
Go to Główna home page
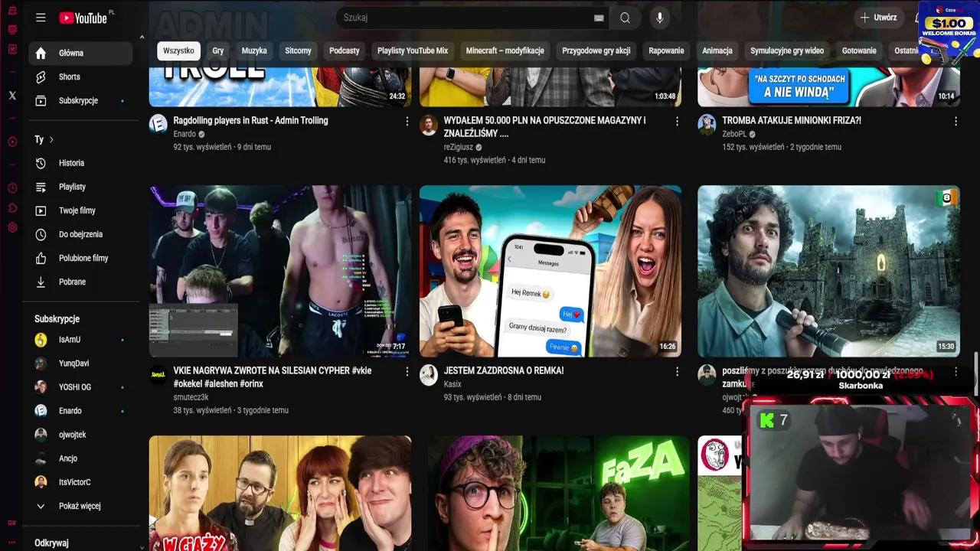pyautogui.click(x=80, y=53)
